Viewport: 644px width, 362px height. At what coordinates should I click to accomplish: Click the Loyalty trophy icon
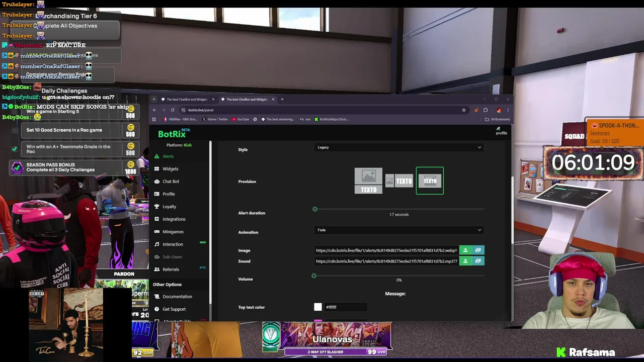pos(157,207)
